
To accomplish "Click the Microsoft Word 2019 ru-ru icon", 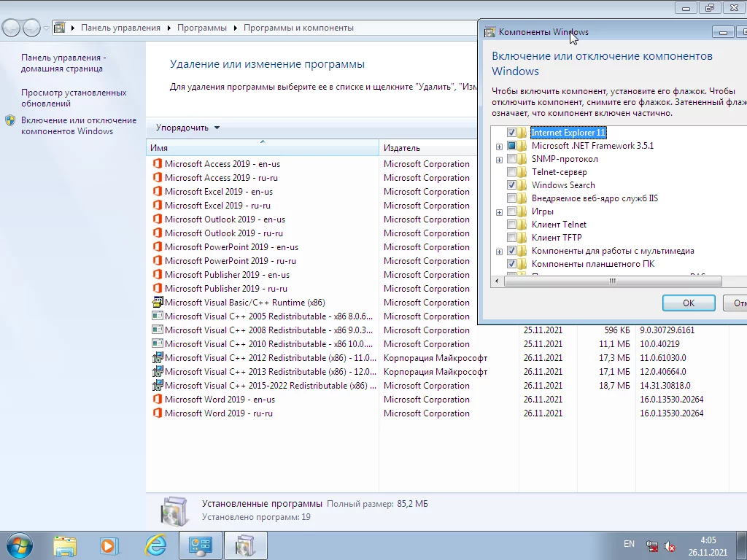I will (x=158, y=413).
